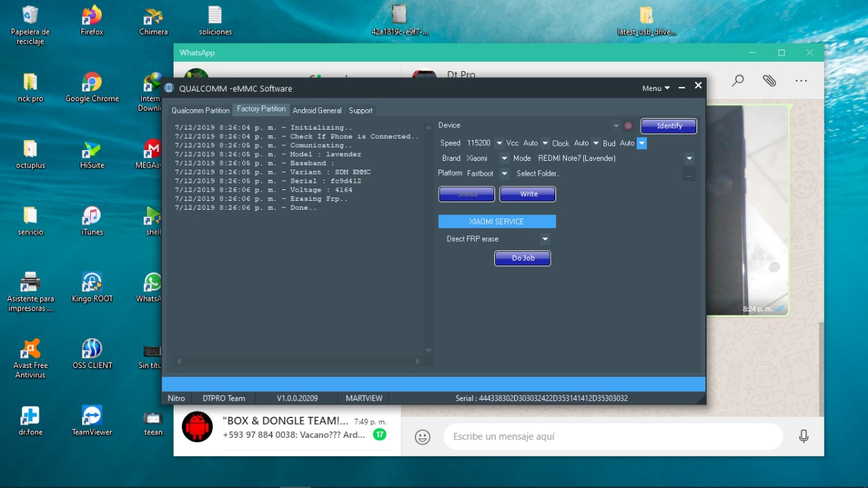Click the log line 'Model : lavender'
This screenshot has height=488, width=868.
pos(268,155)
